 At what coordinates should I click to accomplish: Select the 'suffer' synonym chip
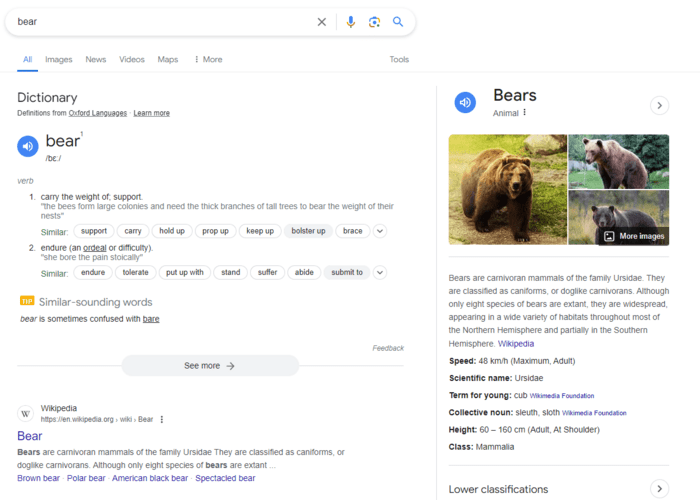267,272
